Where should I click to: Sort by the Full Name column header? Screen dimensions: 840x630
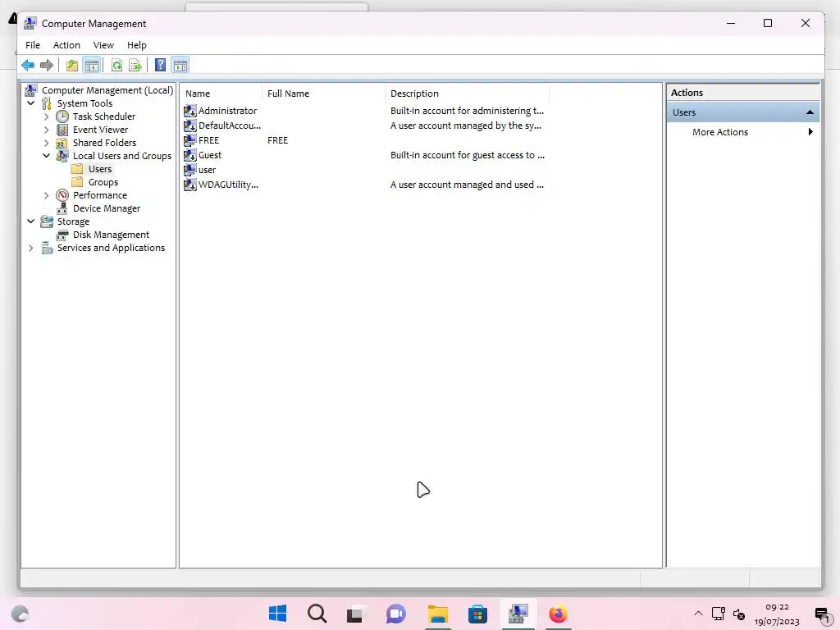[x=323, y=94]
